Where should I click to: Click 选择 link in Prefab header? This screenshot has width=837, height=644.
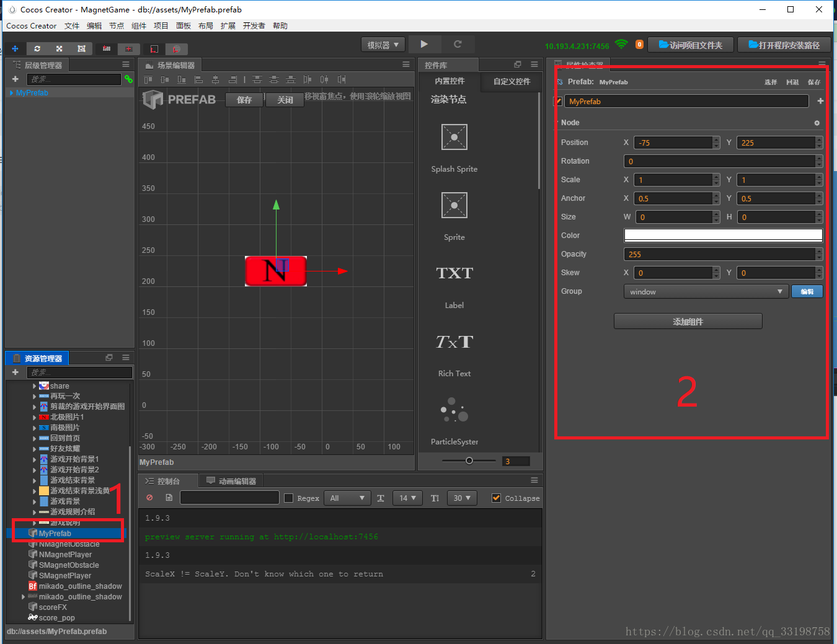click(x=771, y=82)
